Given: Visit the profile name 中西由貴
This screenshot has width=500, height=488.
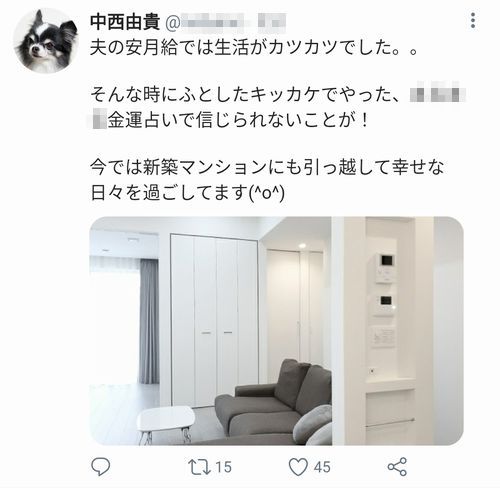Looking at the screenshot, I should (125, 22).
